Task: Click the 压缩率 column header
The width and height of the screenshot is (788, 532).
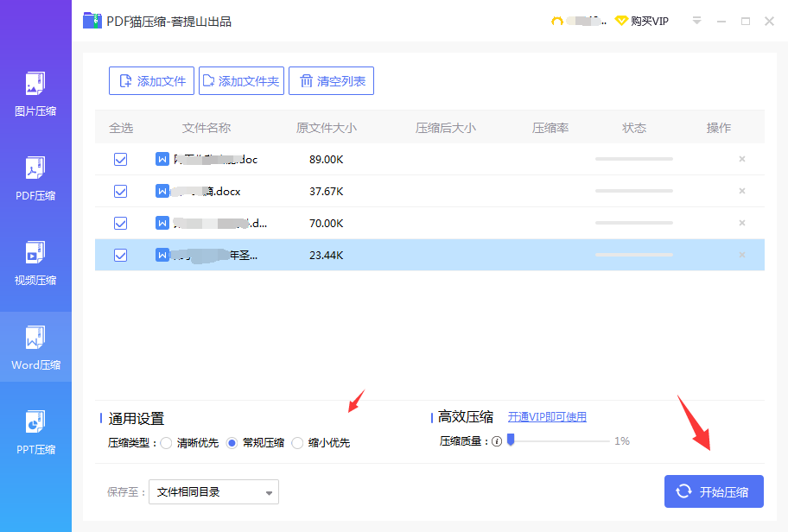Action: click(550, 128)
